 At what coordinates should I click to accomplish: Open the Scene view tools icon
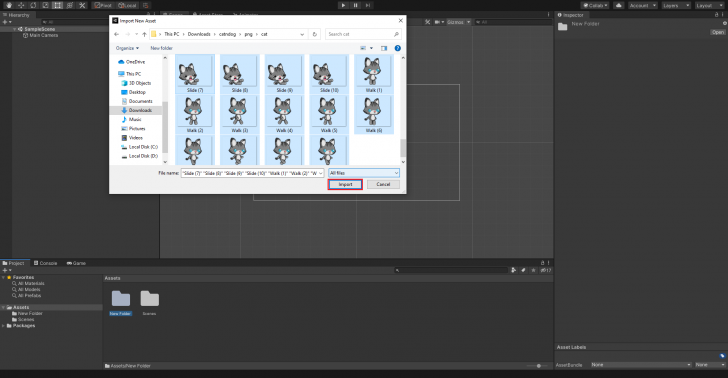coord(428,22)
